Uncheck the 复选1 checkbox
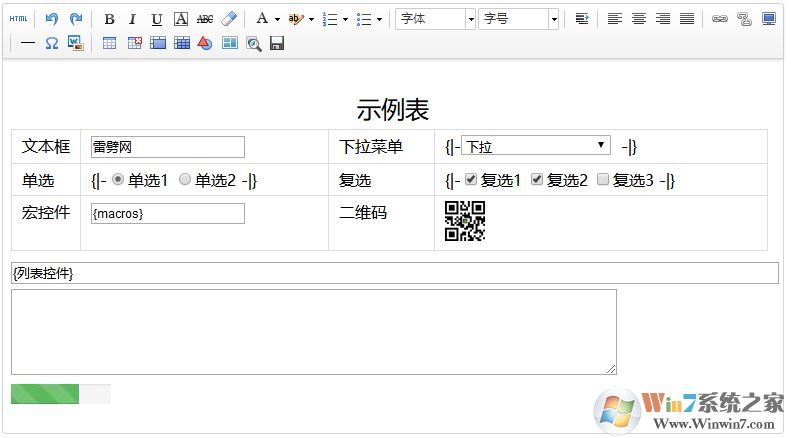This screenshot has width=791, height=438. click(x=471, y=179)
